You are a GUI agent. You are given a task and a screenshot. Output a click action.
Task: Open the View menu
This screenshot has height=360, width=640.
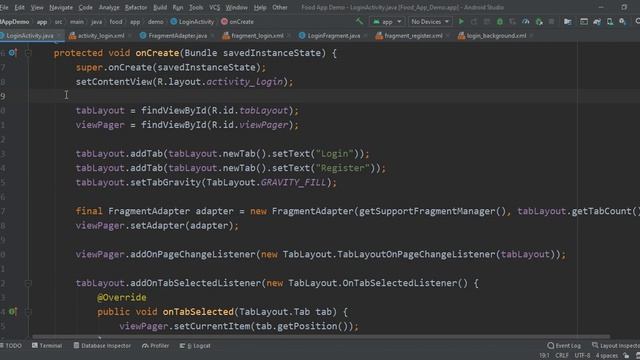[37, 7]
